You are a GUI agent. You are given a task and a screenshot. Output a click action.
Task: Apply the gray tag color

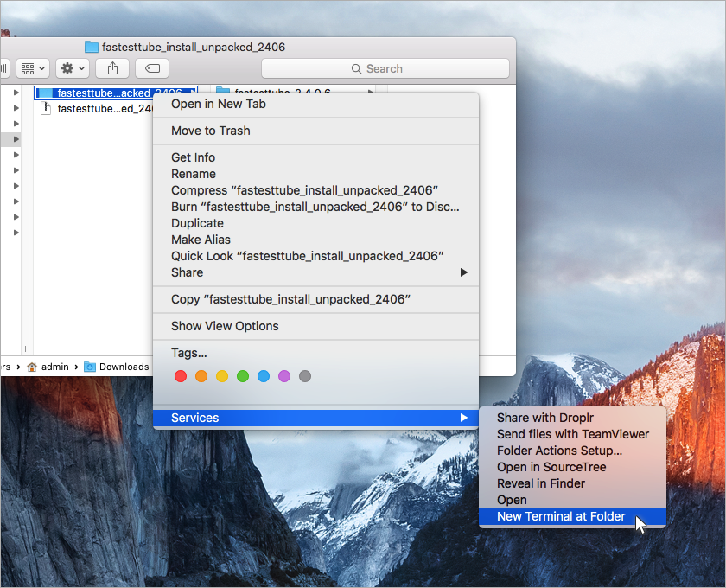(x=305, y=376)
